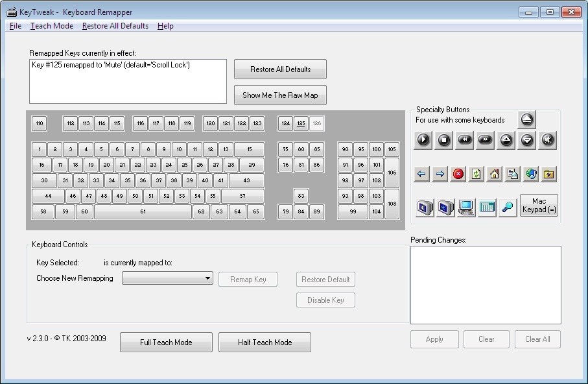Select the Next Track fast-forward button
Image resolution: width=588 pixels, height=384 pixels.
486,139
